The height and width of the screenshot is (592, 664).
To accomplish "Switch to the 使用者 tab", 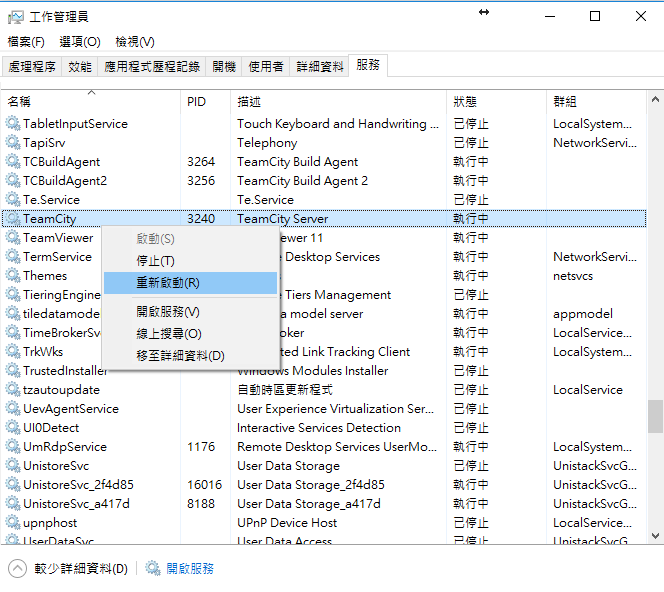I will pyautogui.click(x=266, y=66).
